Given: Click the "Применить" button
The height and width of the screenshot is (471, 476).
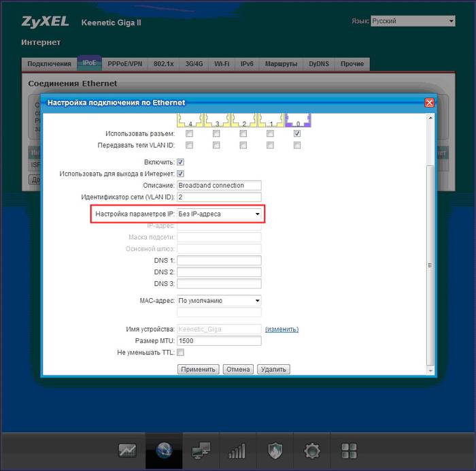Looking at the screenshot, I should [198, 369].
